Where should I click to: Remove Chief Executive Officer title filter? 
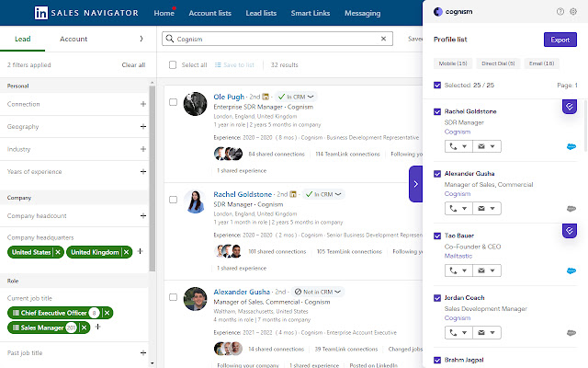tap(107, 313)
